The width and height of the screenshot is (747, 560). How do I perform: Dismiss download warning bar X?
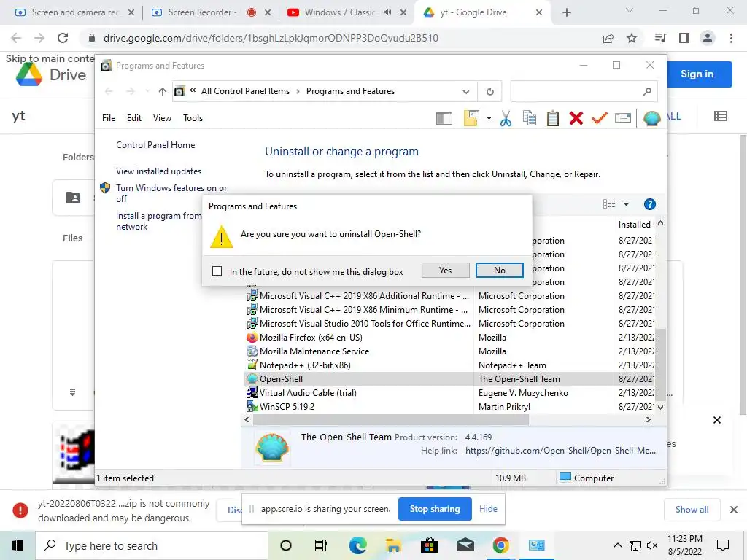click(734, 510)
